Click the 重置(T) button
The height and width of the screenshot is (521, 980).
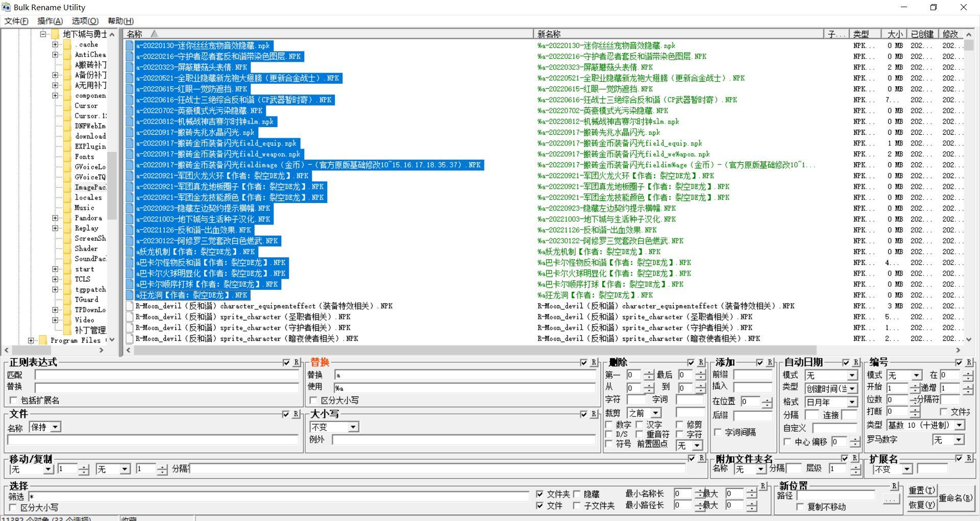(921, 490)
